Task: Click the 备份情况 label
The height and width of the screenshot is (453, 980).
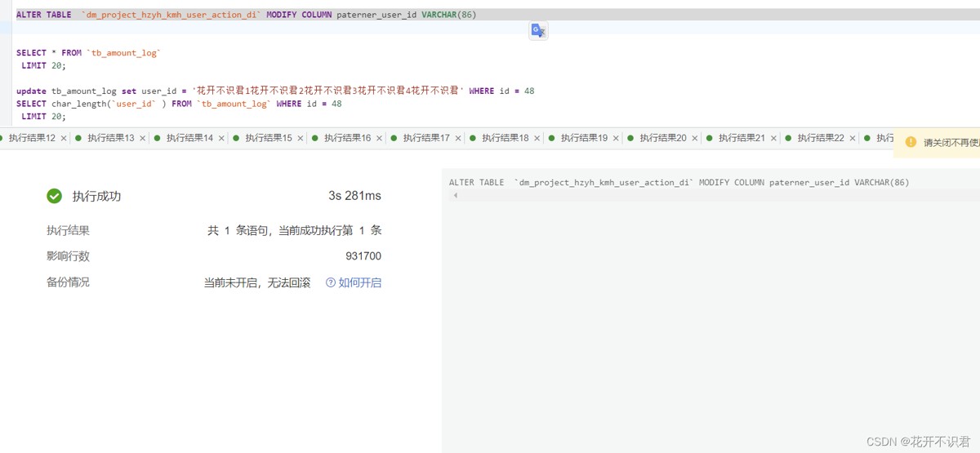Action: click(x=68, y=282)
